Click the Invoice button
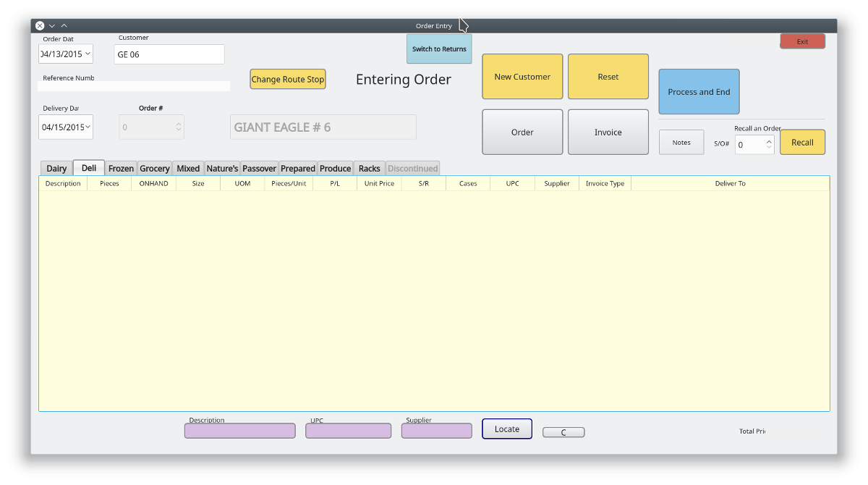Image resolution: width=868 pixels, height=485 pixels. coord(608,132)
